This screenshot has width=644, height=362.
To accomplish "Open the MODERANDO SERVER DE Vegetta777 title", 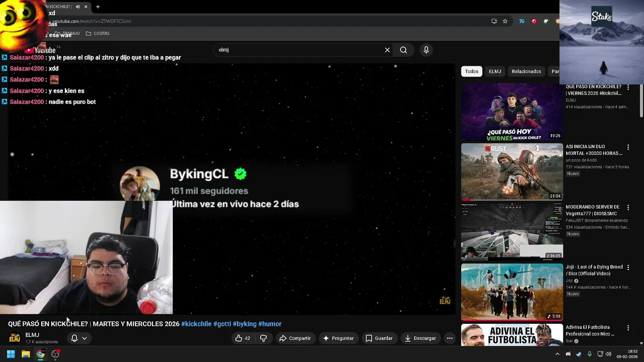I will point(593,210).
